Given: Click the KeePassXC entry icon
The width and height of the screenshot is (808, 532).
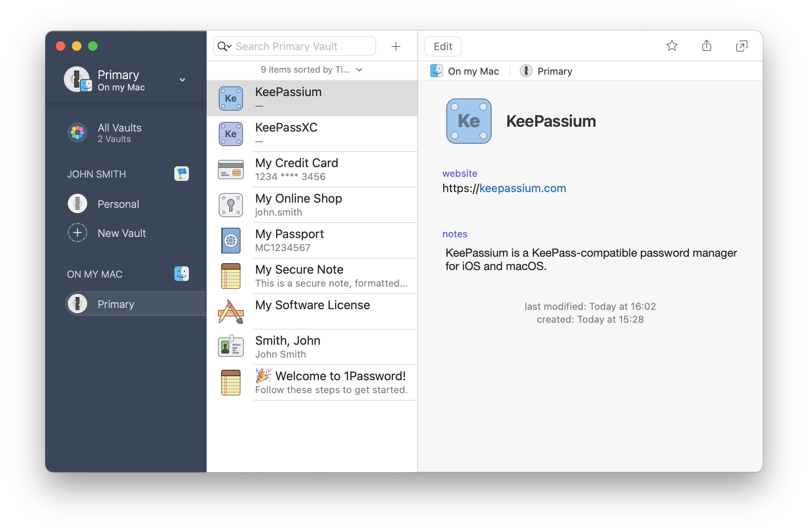Looking at the screenshot, I should [232, 133].
